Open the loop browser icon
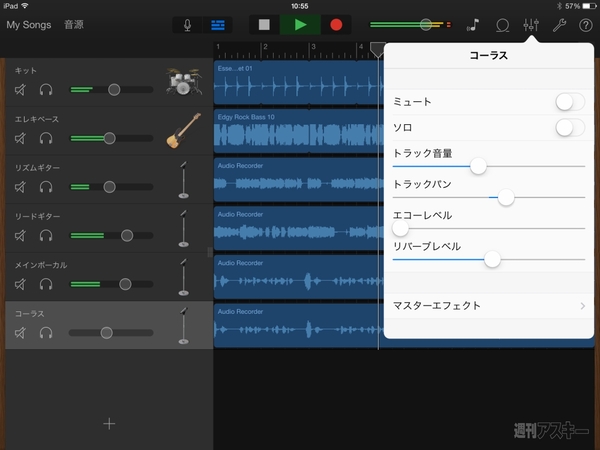 tap(503, 25)
